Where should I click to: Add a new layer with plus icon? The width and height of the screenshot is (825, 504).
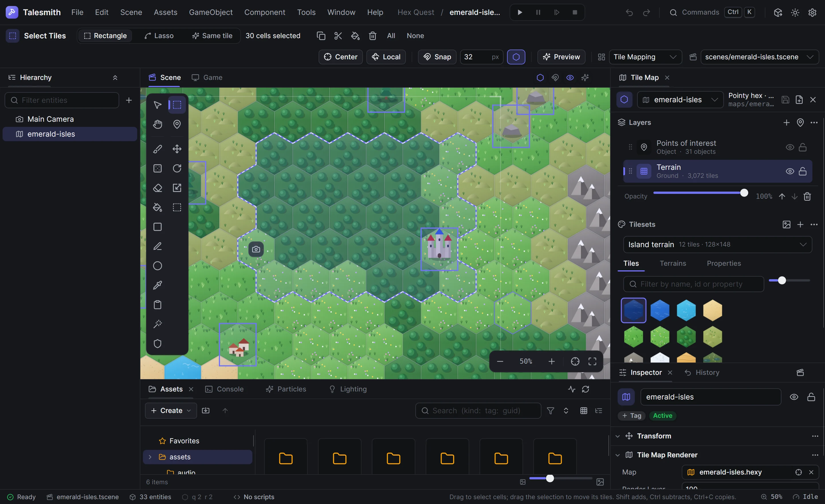pos(787,123)
